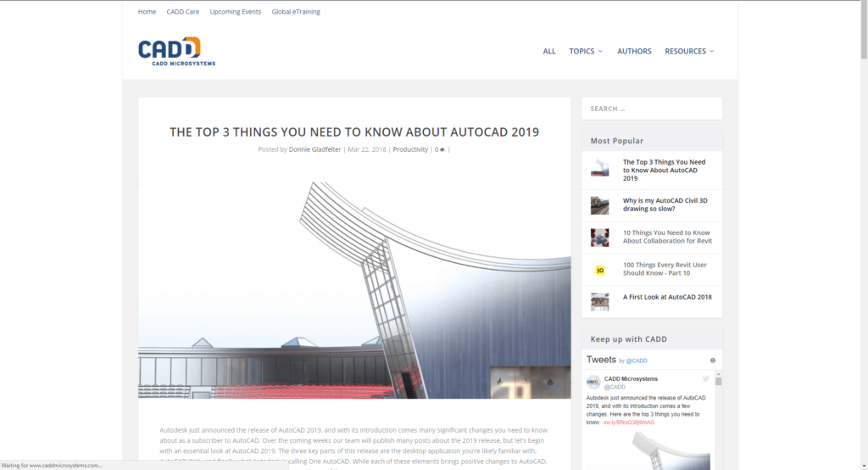The width and height of the screenshot is (868, 470).
Task: Open '10 Things You Need to Know About Collaboration'
Action: [x=668, y=237]
